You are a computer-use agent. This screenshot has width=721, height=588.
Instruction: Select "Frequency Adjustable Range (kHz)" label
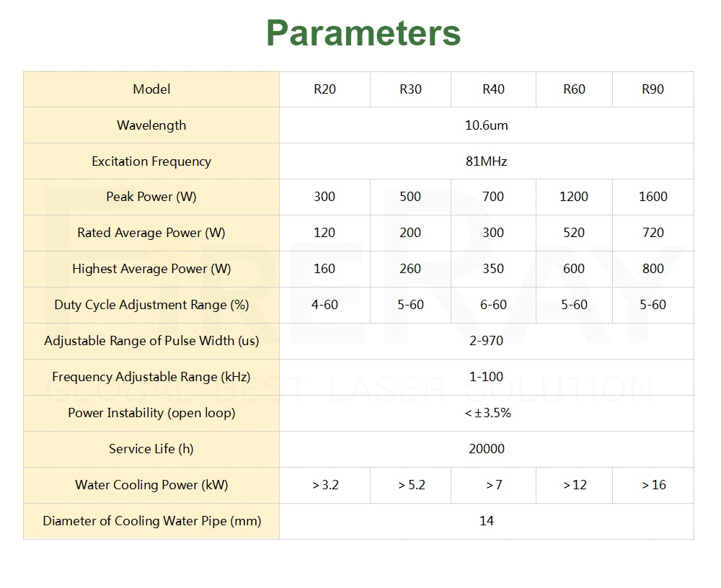click(x=151, y=377)
